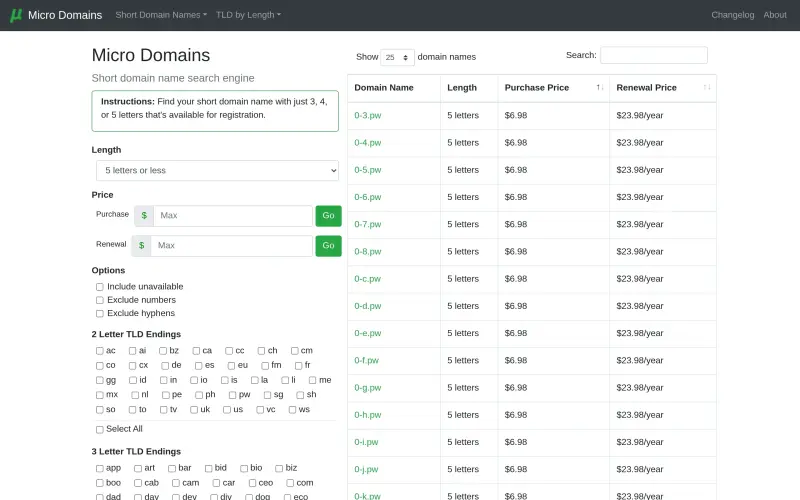800x500 pixels.
Task: Check the sh TLD checkbox
Action: (300, 395)
